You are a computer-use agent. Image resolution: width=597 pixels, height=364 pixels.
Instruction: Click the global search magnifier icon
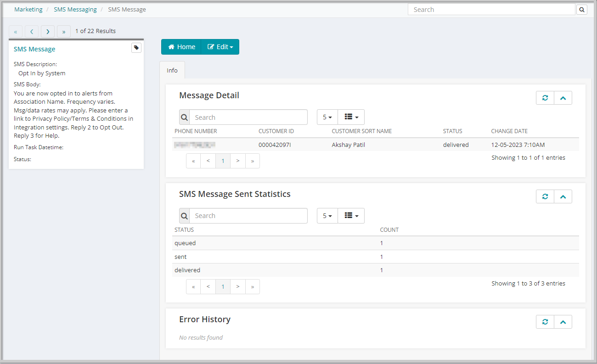(x=581, y=9)
